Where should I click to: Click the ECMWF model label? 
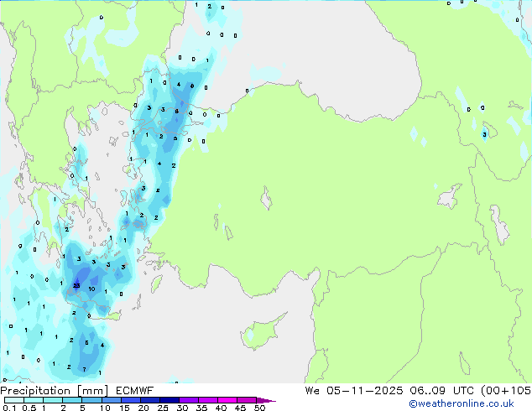[135, 391]
